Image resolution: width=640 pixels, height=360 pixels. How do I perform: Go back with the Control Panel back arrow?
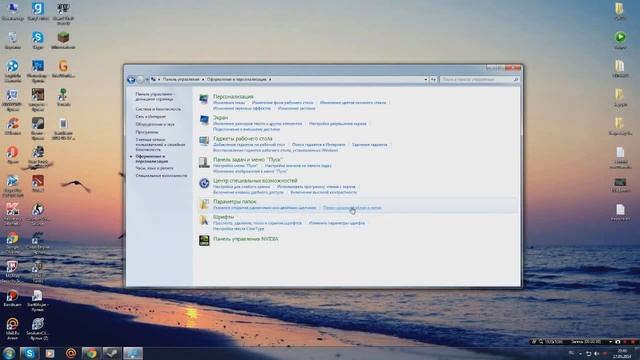(x=131, y=80)
